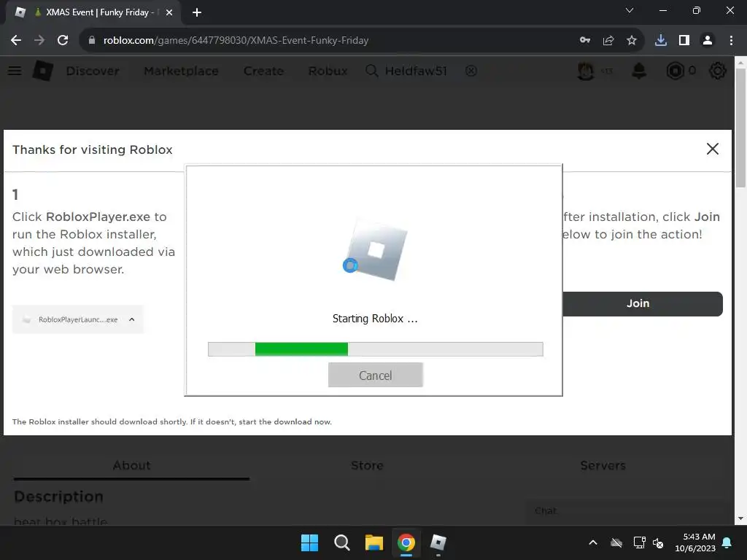747x560 pixels.
Task: Open the Roblox avatar profile
Action: 586,71
